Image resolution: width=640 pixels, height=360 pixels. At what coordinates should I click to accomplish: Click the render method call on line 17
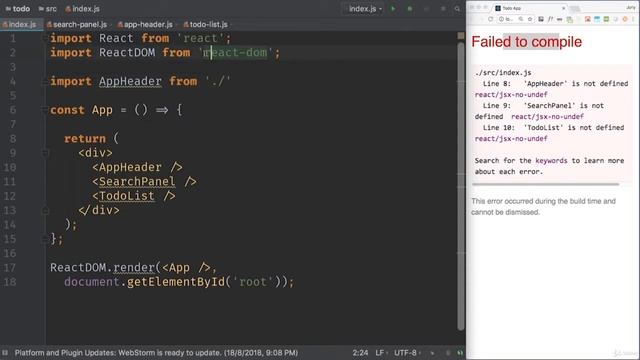pos(134,268)
